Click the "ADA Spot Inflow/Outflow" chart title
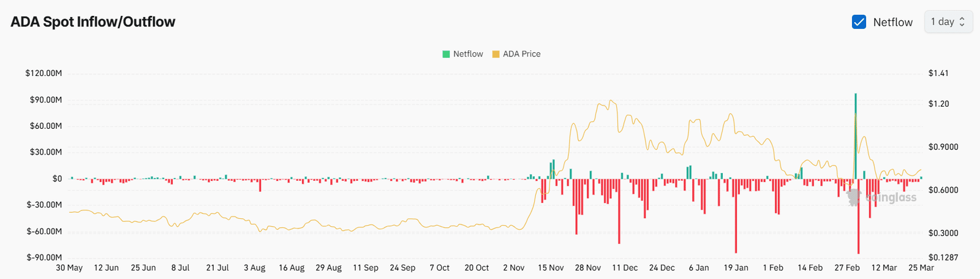This screenshot has height=279, width=980. pyautogui.click(x=93, y=22)
